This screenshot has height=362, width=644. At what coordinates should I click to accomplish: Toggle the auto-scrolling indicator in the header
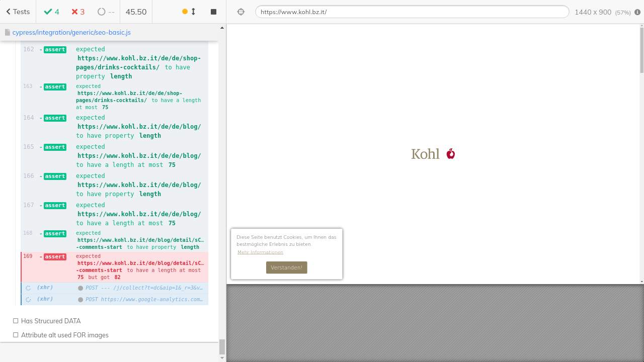click(189, 12)
